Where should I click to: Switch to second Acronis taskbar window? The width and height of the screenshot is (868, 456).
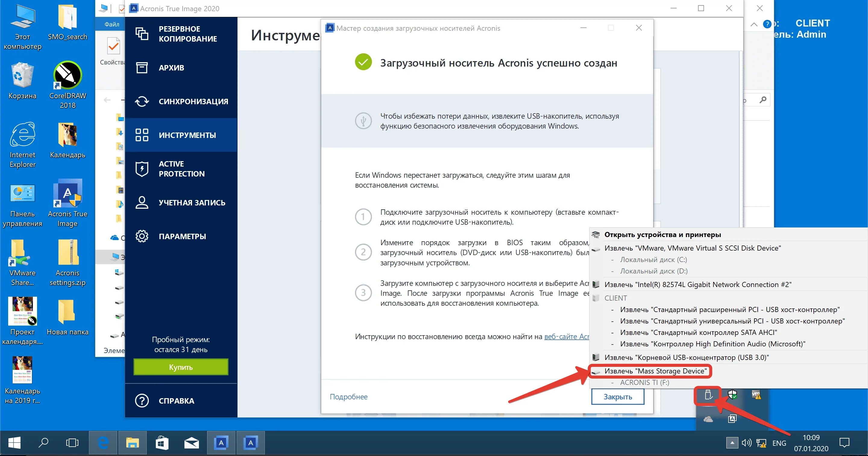tap(250, 443)
